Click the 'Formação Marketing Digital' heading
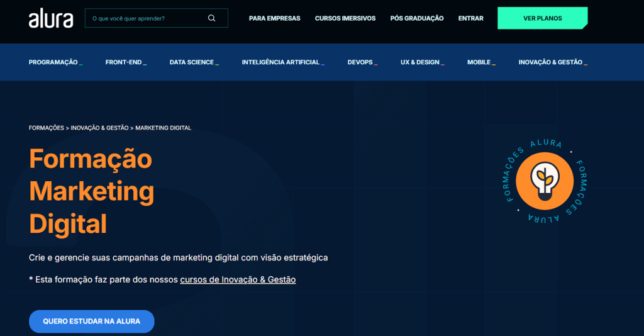The height and width of the screenshot is (336, 644). coord(92,191)
